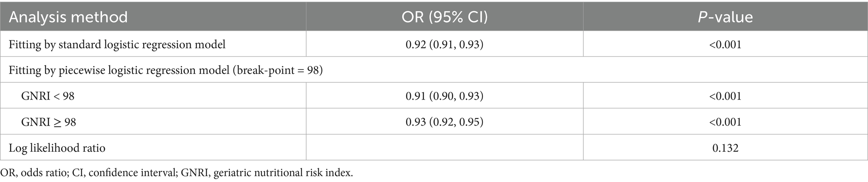Click the log likelihood P-value 0.132
Image resolution: width=868 pixels, height=182 pixels.
pos(725,148)
